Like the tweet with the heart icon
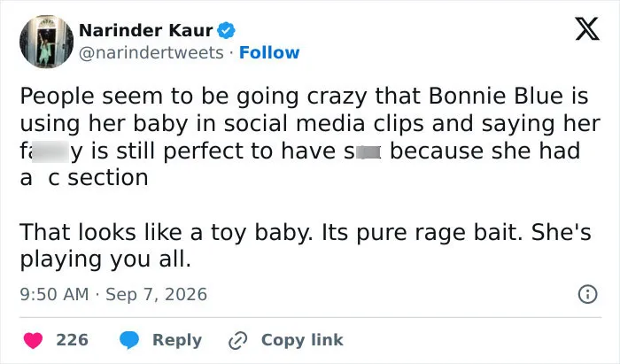620x364 pixels. pyautogui.click(x=33, y=340)
